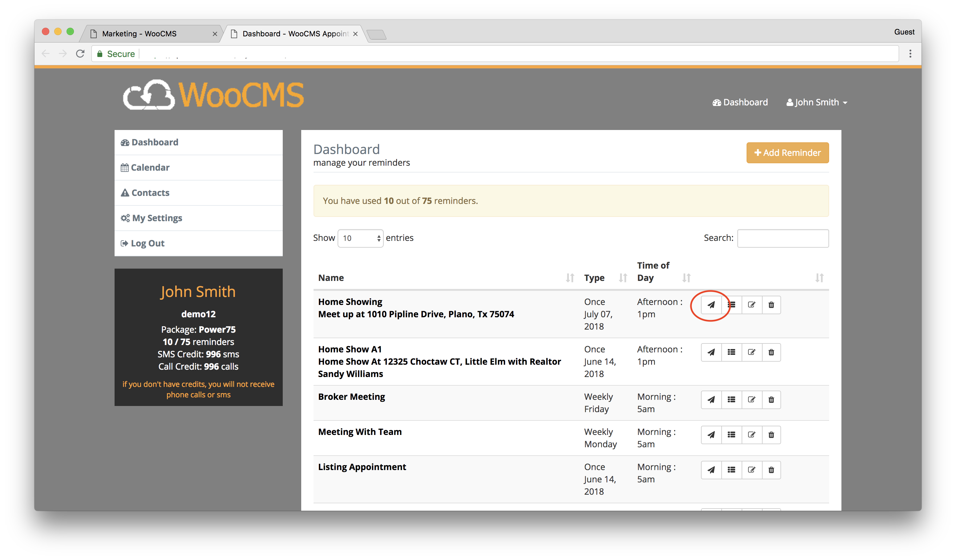This screenshot has height=560, width=956.
Task: Click the My Settings menu item
Action: click(157, 217)
